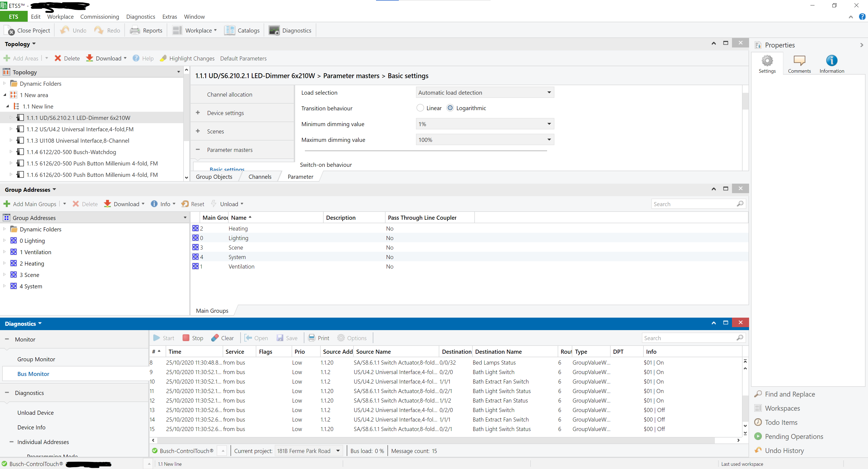The image size is (868, 469).
Task: Select Group Monitor in Diagnostics sidebar
Action: pyautogui.click(x=36, y=359)
